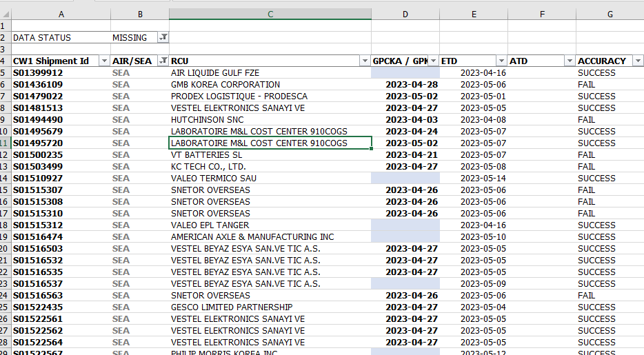
Task: Open the DATA STATUS filter dropdown in B2
Action: [x=163, y=37]
